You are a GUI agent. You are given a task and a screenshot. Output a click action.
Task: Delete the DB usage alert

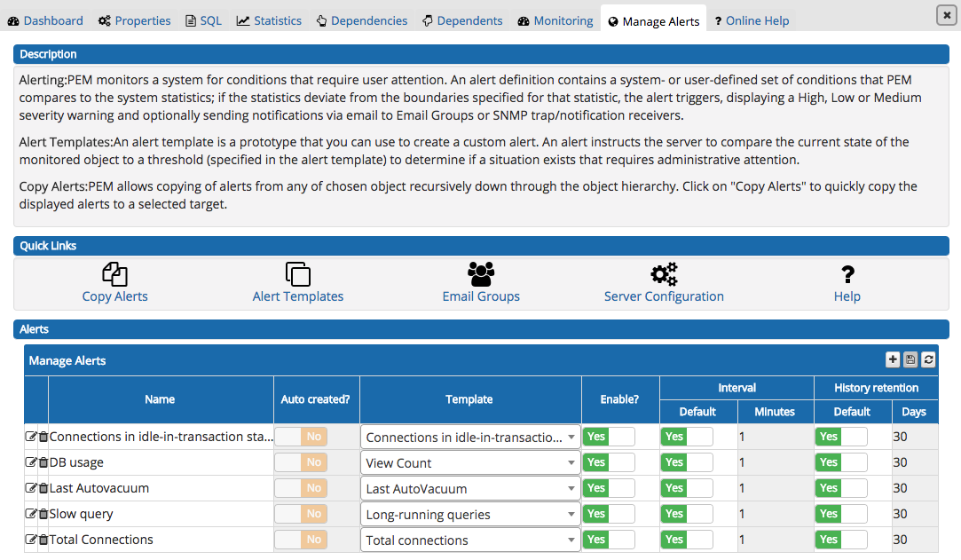tap(43, 462)
